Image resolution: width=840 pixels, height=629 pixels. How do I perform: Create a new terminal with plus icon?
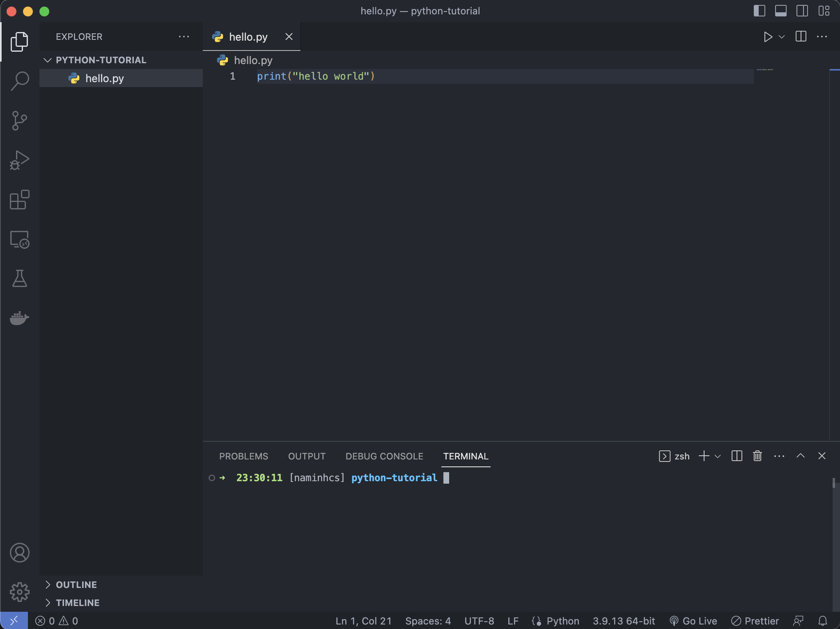click(x=704, y=456)
